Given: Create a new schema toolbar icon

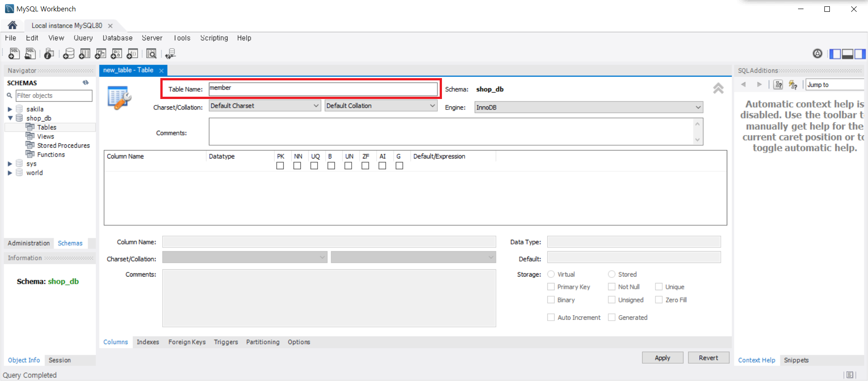Looking at the screenshot, I should point(69,54).
